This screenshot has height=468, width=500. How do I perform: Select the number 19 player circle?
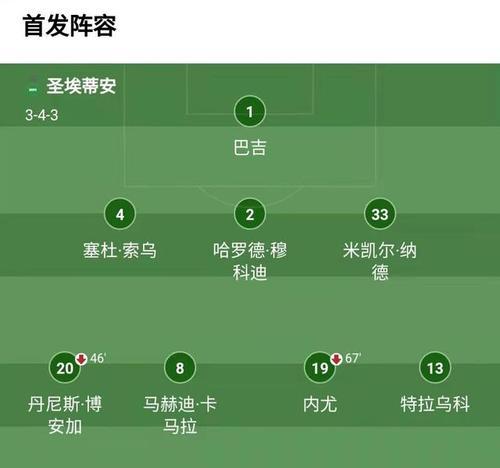(320, 368)
